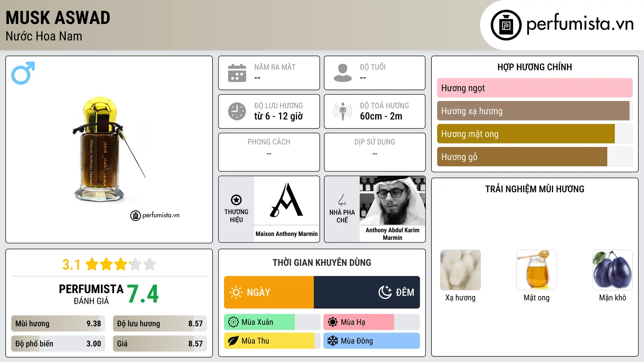Click the PHONG CÁCH label
The height and width of the screenshot is (362, 644).
[269, 142]
